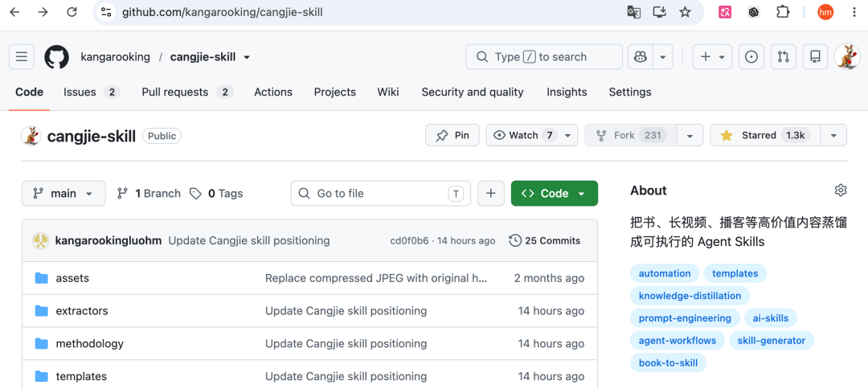Click the methodology folder icon
The width and height of the screenshot is (868, 389).
(42, 344)
